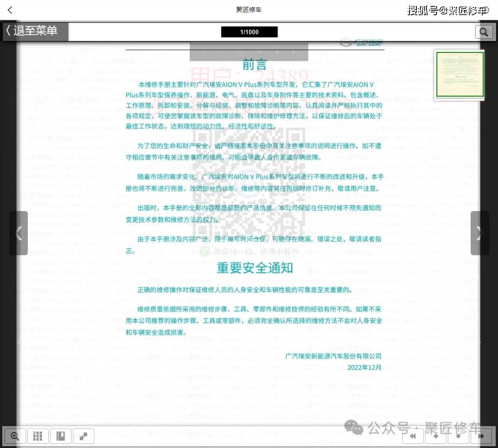Click the 1/1000 page number field

coord(249,32)
